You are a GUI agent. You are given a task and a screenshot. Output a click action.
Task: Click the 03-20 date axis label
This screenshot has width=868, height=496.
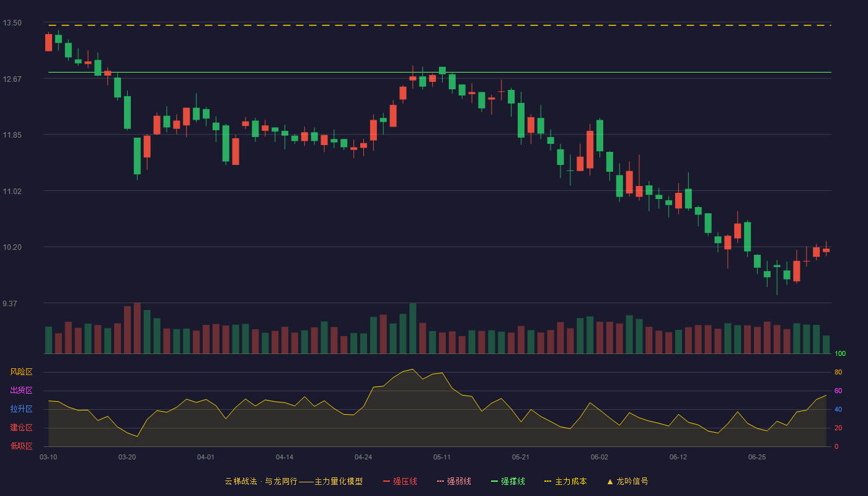tap(127, 457)
